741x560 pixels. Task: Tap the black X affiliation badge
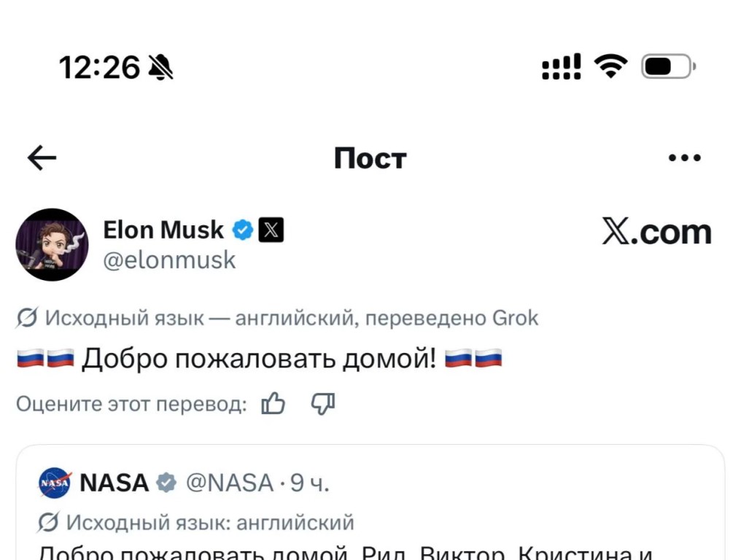[x=271, y=230]
